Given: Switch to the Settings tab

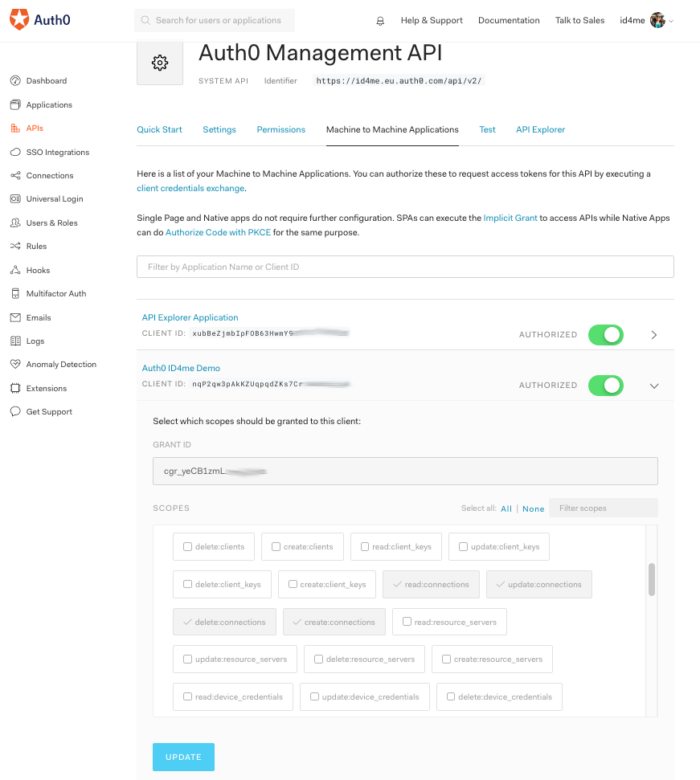Looking at the screenshot, I should pos(219,129).
